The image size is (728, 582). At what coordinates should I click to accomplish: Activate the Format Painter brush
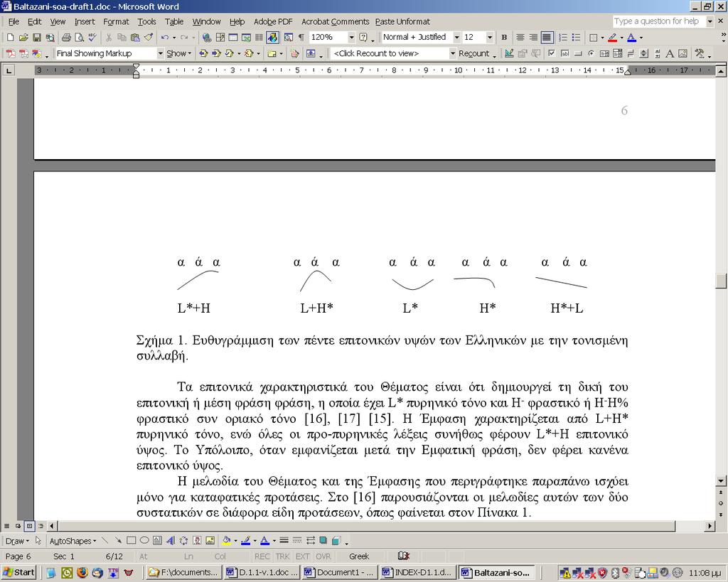[x=149, y=38]
